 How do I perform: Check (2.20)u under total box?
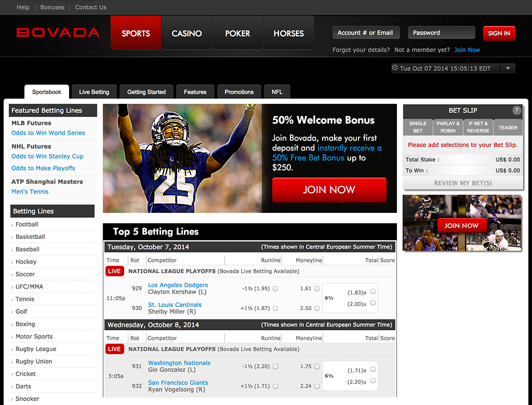pyautogui.click(x=373, y=381)
